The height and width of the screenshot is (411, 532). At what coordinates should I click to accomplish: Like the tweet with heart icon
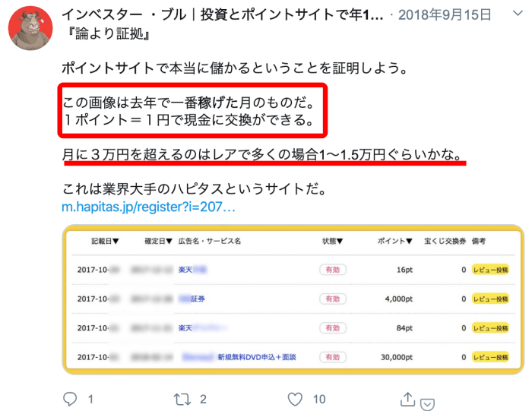295,399
